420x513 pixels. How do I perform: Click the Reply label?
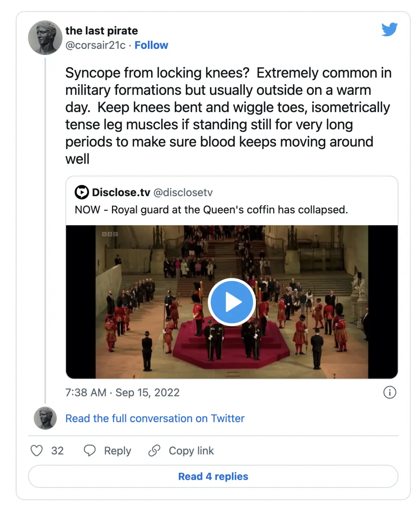[x=118, y=451]
